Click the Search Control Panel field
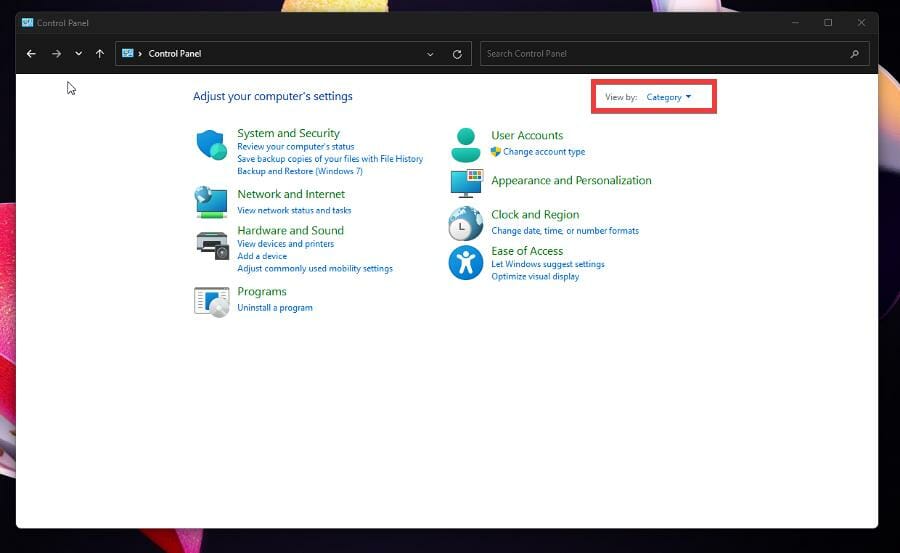The height and width of the screenshot is (553, 900). (x=665, y=54)
